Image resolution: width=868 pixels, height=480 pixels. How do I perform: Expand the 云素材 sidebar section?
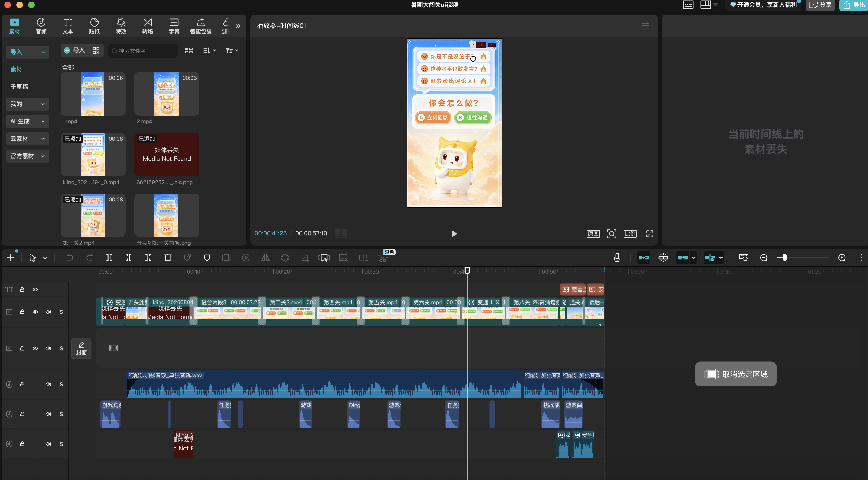[28, 139]
